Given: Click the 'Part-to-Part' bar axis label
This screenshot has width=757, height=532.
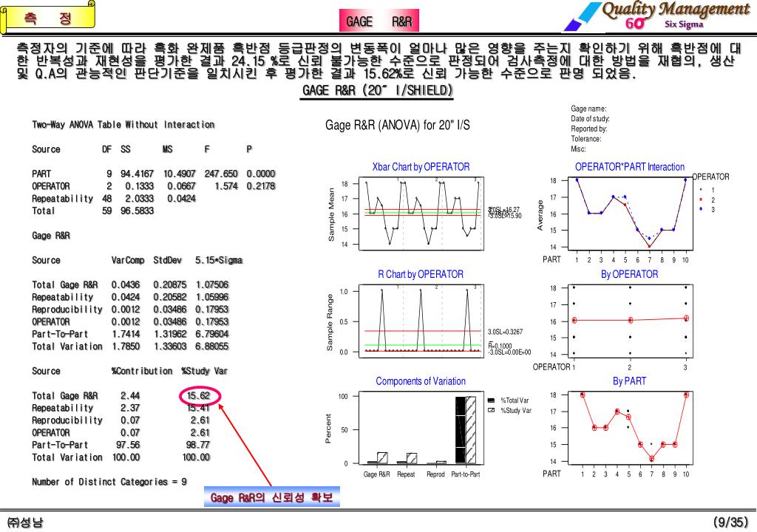Looking at the screenshot, I should (x=466, y=474).
